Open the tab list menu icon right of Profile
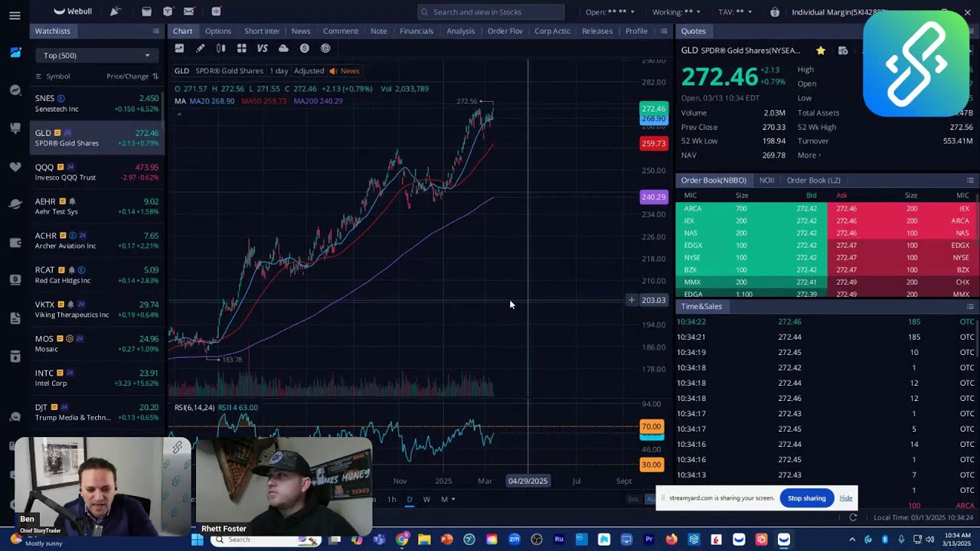Screen dimensions: 980x551 (663, 31)
